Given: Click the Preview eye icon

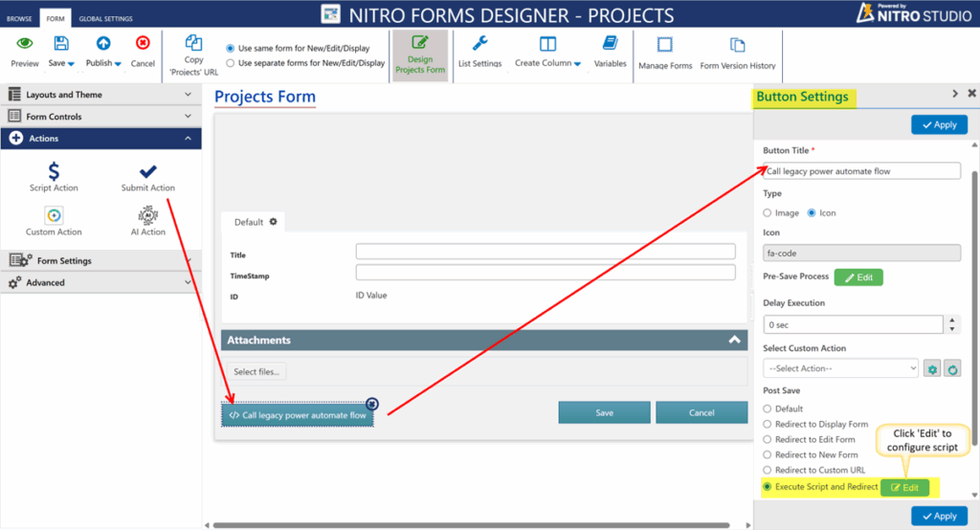Looking at the screenshot, I should (x=25, y=44).
